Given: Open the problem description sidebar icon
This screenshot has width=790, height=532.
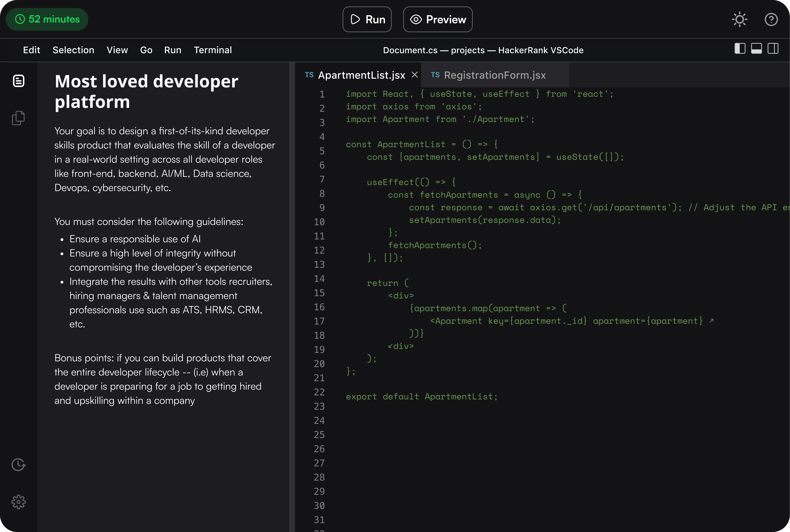Looking at the screenshot, I should [19, 81].
